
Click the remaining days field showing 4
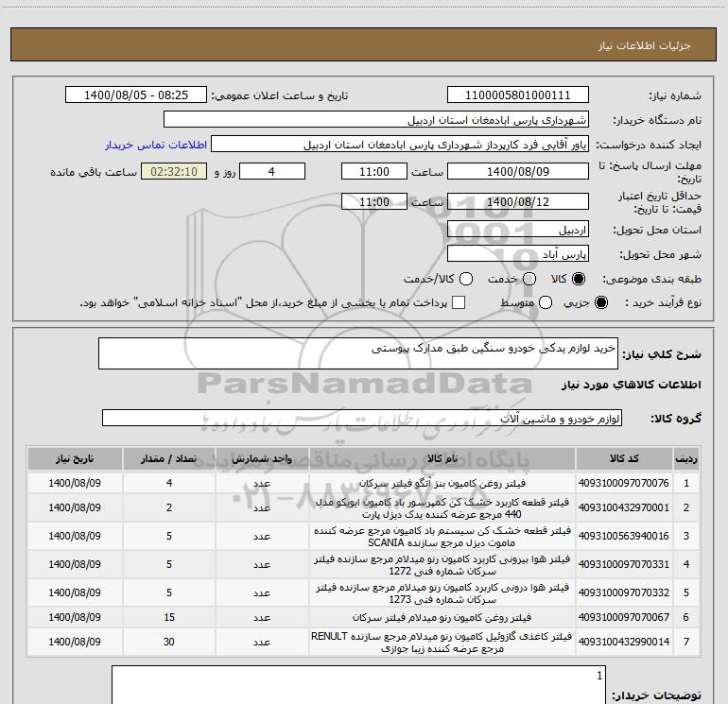[x=272, y=171]
